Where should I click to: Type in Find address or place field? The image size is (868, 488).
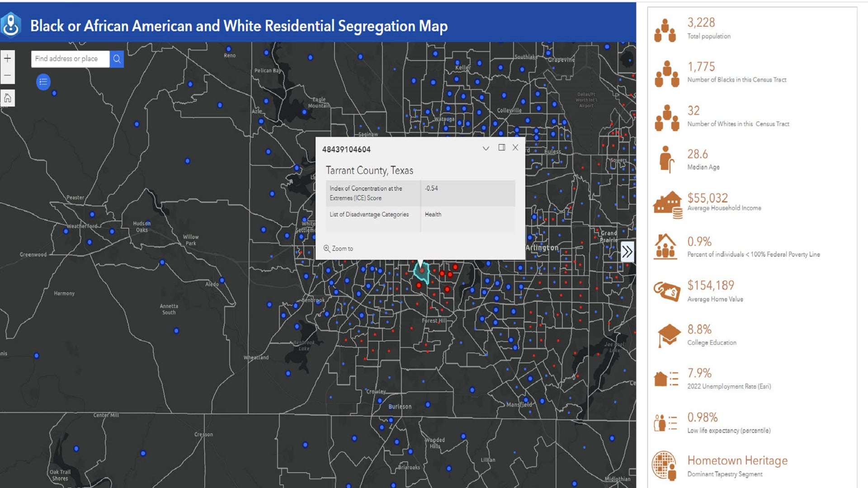tap(70, 59)
